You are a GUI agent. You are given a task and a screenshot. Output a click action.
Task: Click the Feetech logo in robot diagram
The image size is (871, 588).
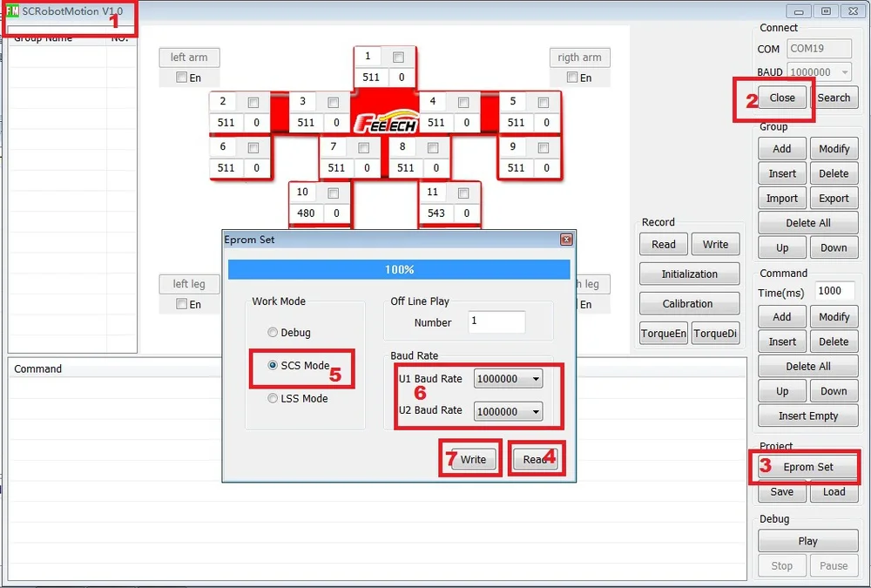click(386, 124)
